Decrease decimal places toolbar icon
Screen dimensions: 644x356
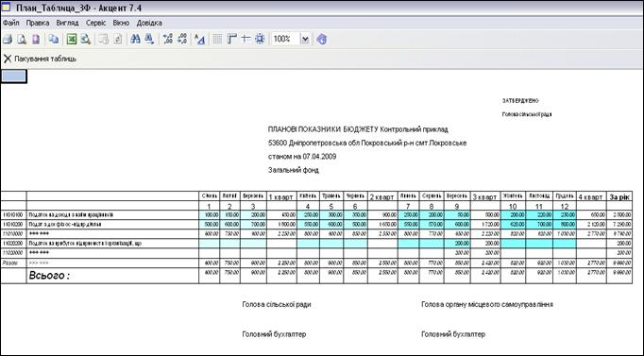pos(182,40)
